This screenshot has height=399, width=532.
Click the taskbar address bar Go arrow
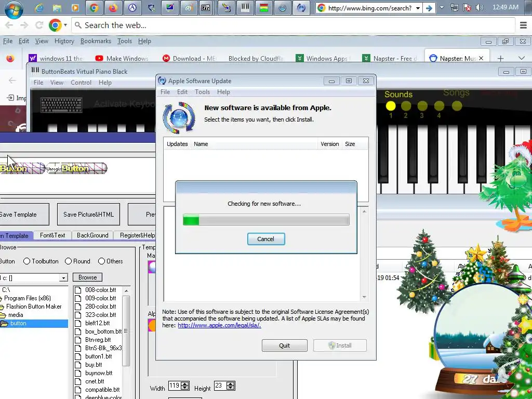click(429, 8)
